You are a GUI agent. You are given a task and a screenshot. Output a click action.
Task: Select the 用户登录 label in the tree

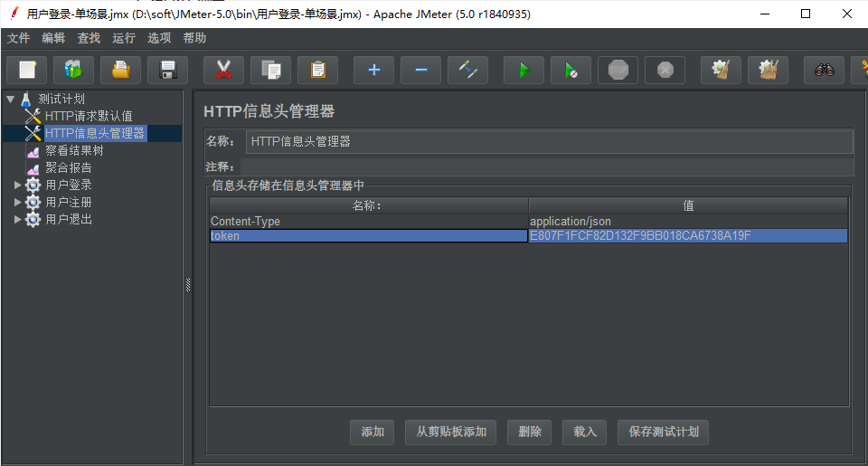coord(69,185)
